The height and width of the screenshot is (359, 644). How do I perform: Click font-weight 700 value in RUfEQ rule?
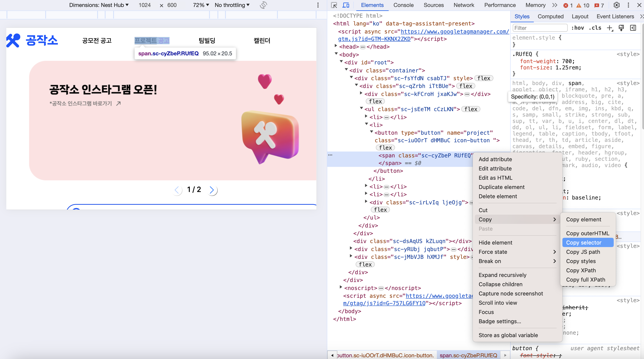point(567,61)
